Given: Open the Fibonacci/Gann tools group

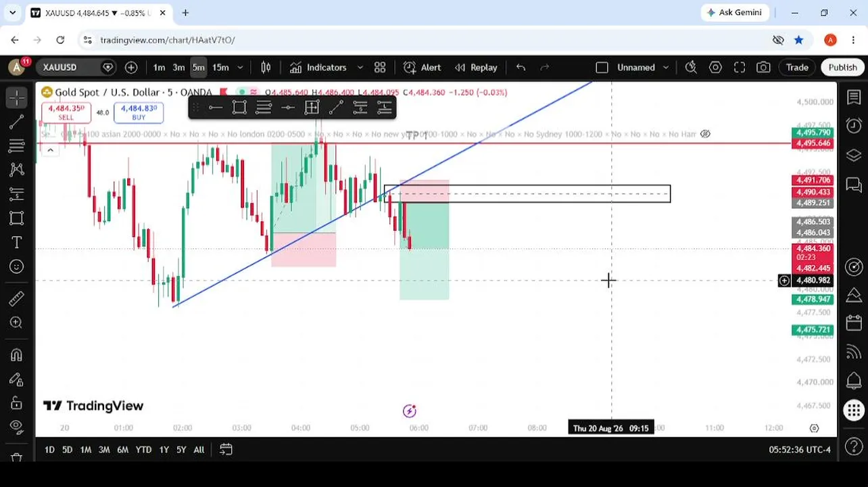Looking at the screenshot, I should pyautogui.click(x=17, y=146).
